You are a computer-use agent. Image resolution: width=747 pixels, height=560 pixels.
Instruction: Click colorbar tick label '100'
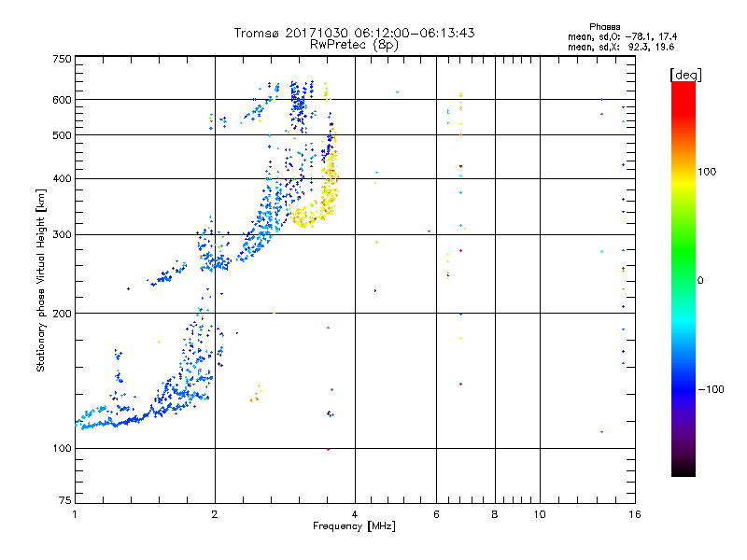[x=707, y=172]
